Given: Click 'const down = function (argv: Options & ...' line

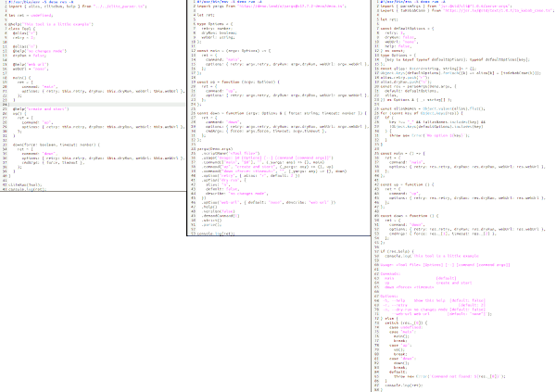Looking at the screenshot, I should pyautogui.click(x=280, y=113).
